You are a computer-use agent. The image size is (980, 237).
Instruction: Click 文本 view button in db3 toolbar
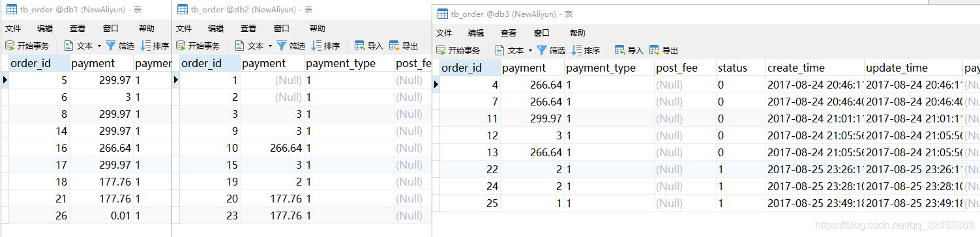[x=509, y=50]
